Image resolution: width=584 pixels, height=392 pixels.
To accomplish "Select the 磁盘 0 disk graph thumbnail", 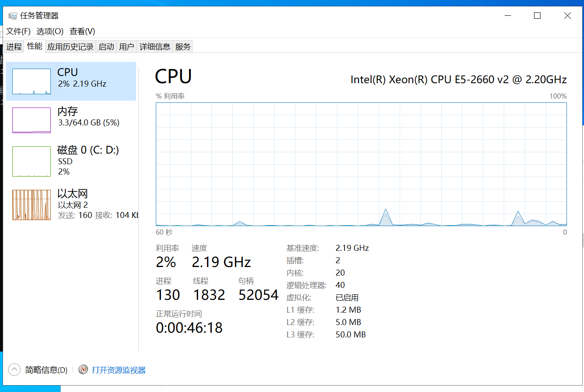I will pyautogui.click(x=32, y=161).
